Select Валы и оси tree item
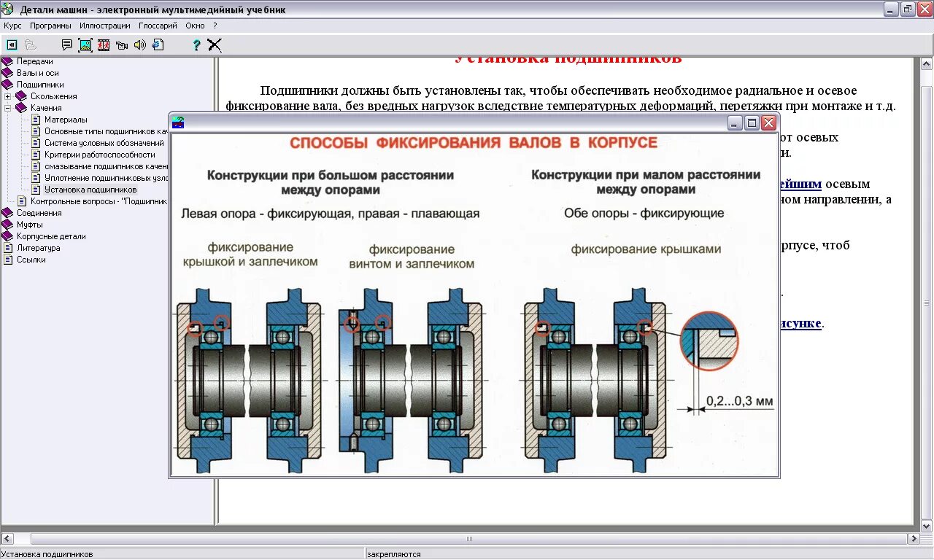934x560 pixels. click(38, 73)
